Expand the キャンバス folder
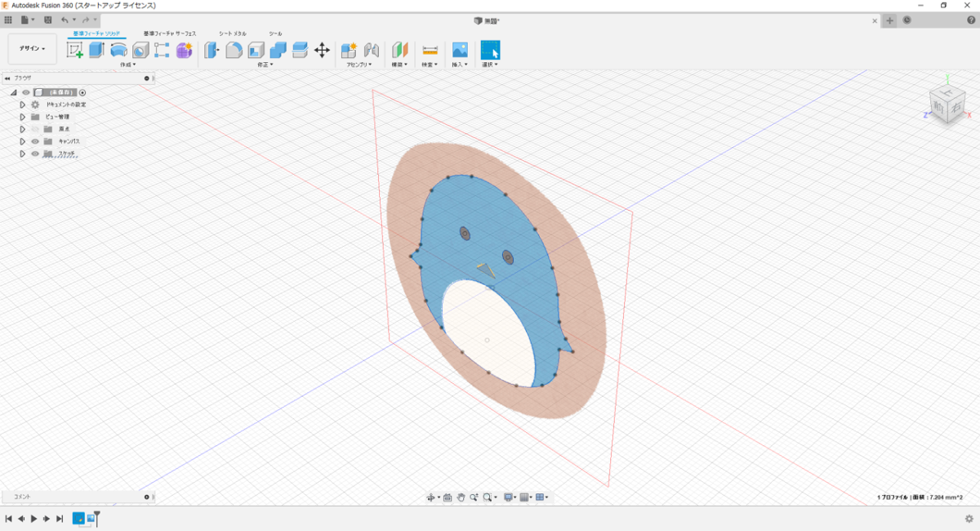Image resolution: width=980 pixels, height=531 pixels. click(23, 141)
